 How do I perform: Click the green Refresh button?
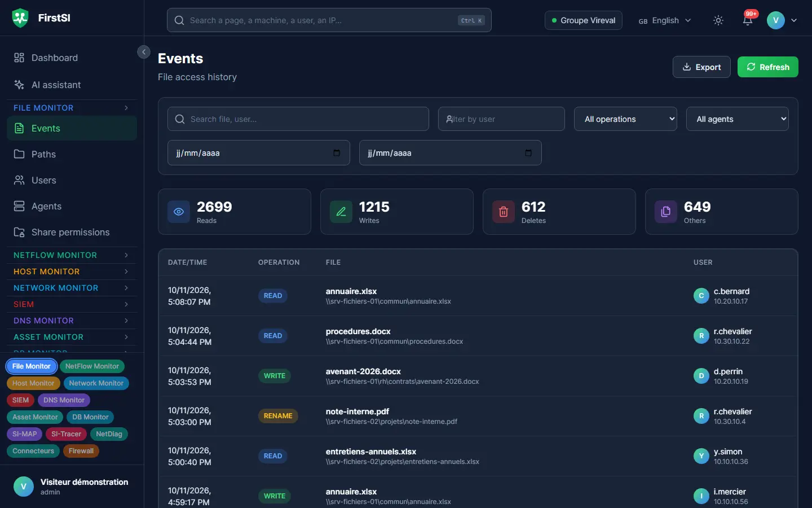click(768, 67)
